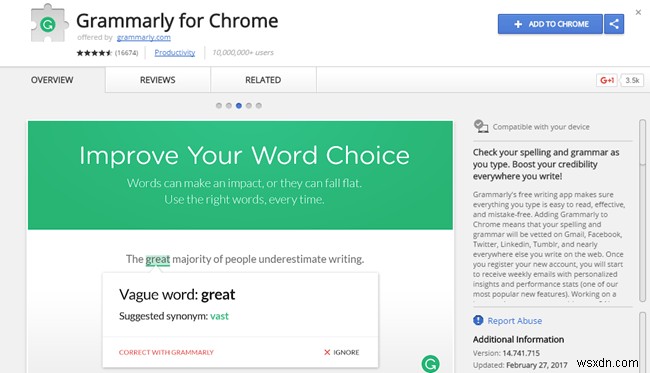This screenshot has height=373, width=650.
Task: Click the 16674 ratings count
Action: coord(126,53)
